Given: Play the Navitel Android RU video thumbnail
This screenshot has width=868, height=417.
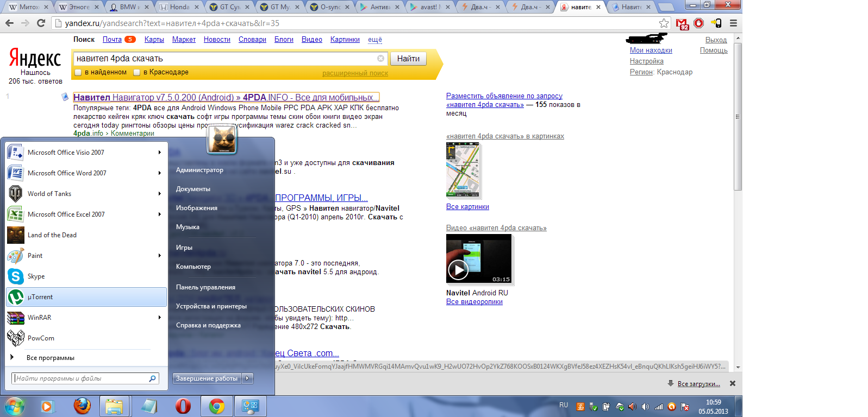Looking at the screenshot, I should (479, 259).
